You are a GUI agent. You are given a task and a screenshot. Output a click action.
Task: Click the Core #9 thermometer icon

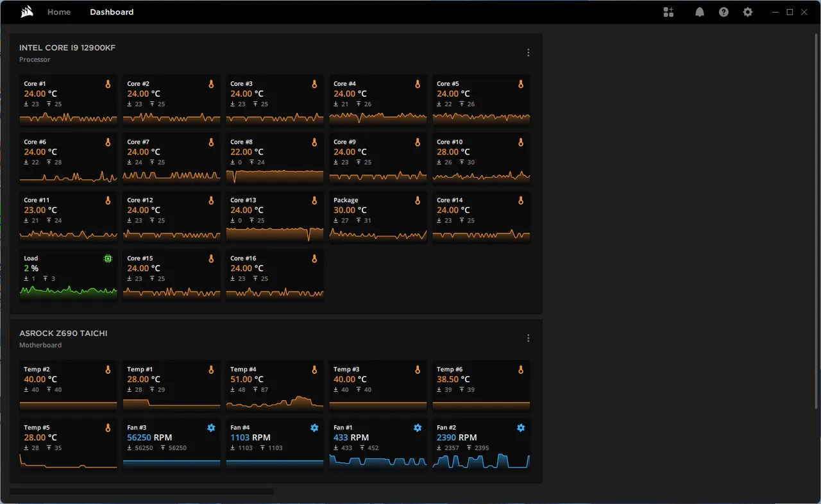(x=418, y=142)
